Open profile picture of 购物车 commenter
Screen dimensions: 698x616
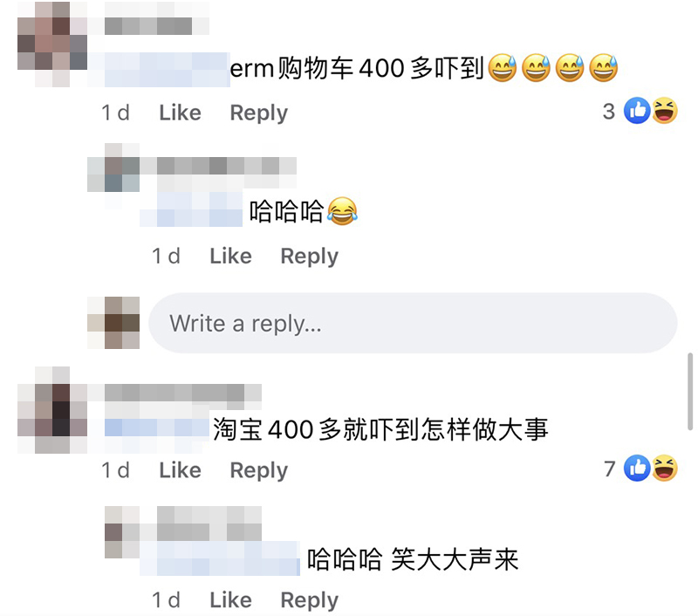pos(52,44)
